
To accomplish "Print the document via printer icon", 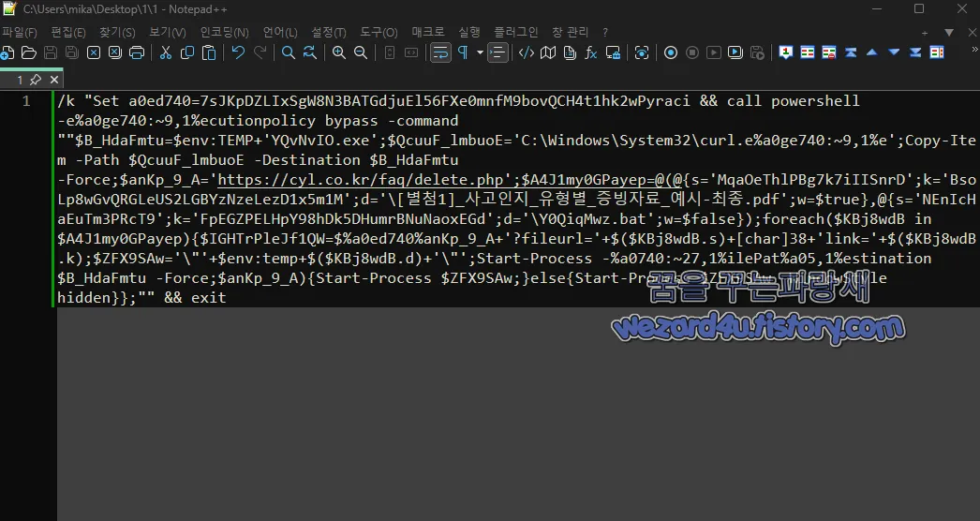I will pos(136,52).
